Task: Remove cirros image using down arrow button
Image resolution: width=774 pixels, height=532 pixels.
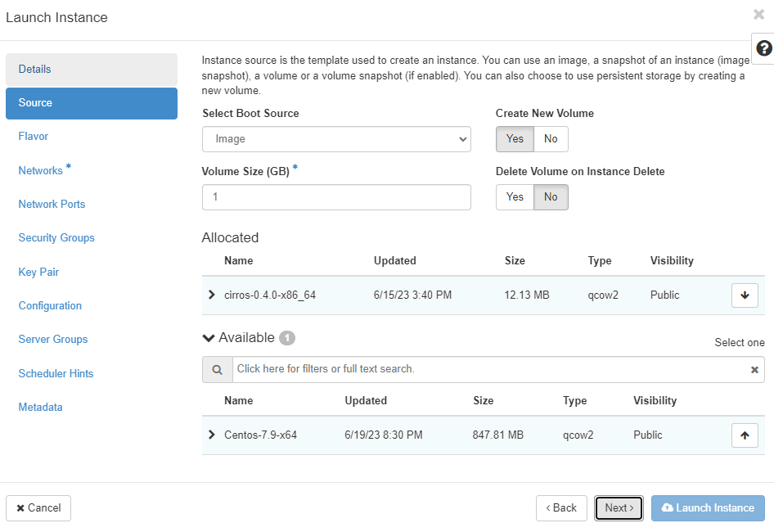Action: [x=744, y=295]
